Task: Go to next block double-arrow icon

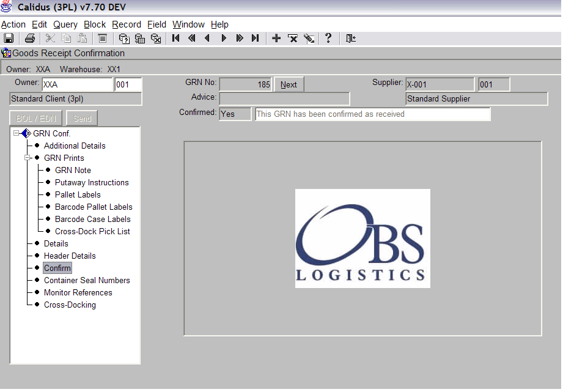Action: 240,38
